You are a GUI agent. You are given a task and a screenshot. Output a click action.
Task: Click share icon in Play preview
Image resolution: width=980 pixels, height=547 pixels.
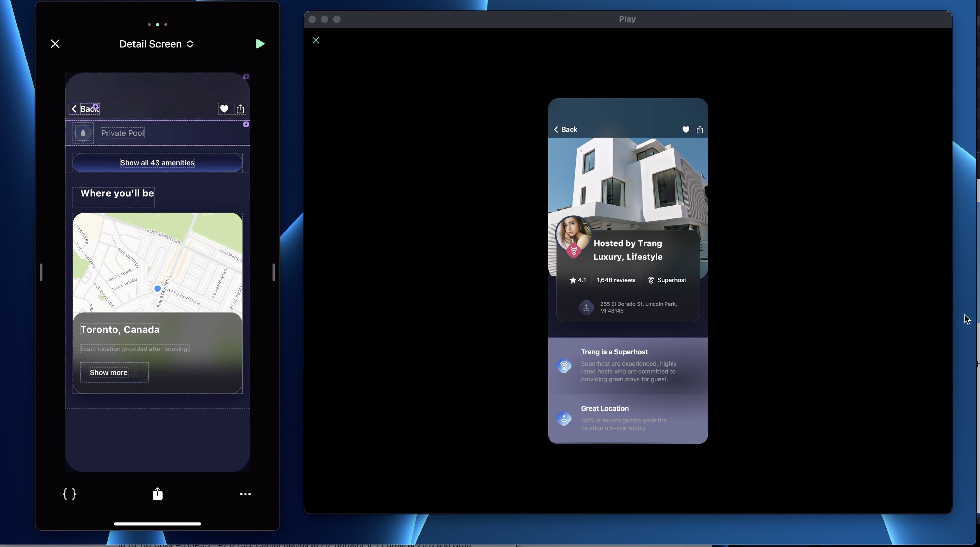(700, 130)
